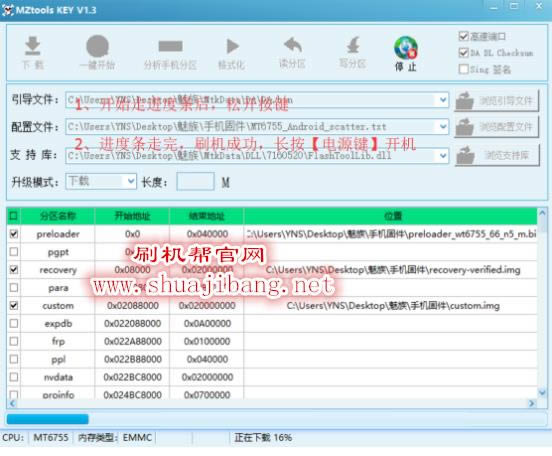Toggle the DA DL Checksum checkbox
Screen dimensions: 552x456
click(x=464, y=53)
